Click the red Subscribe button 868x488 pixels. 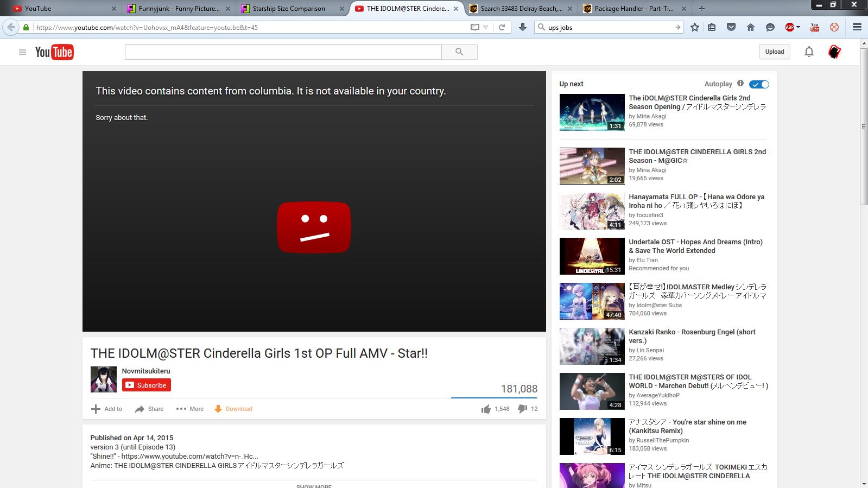click(147, 385)
